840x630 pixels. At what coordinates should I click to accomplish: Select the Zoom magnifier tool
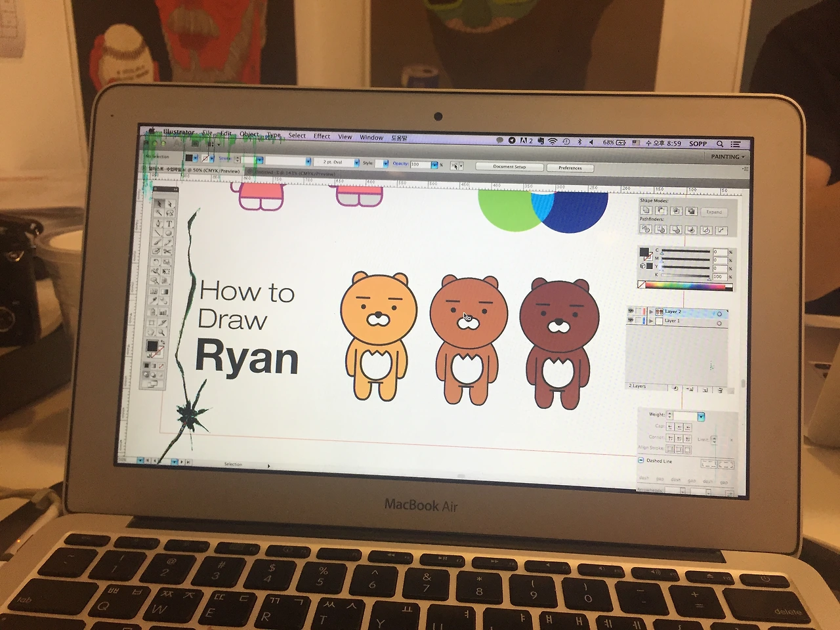pyautogui.click(x=162, y=331)
